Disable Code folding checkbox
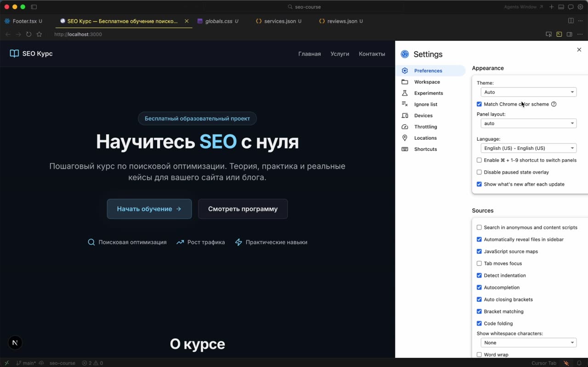 (x=479, y=324)
